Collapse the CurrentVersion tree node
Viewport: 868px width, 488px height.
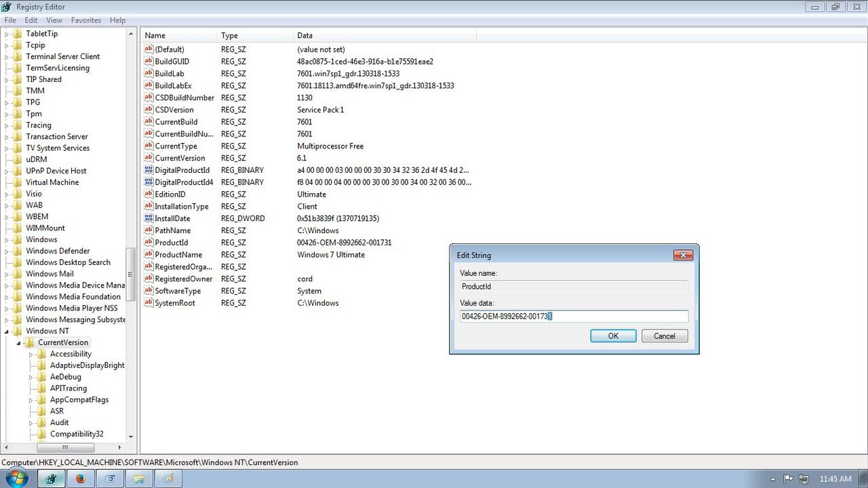[19, 343]
